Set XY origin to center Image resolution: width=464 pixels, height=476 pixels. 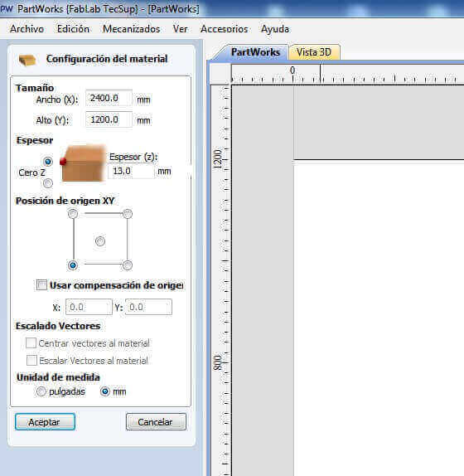(100, 241)
